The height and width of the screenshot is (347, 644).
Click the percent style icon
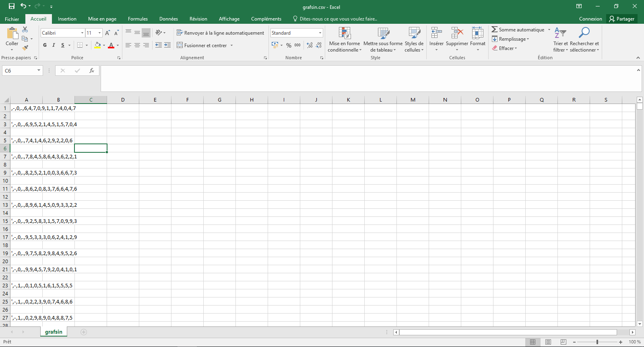coord(289,45)
